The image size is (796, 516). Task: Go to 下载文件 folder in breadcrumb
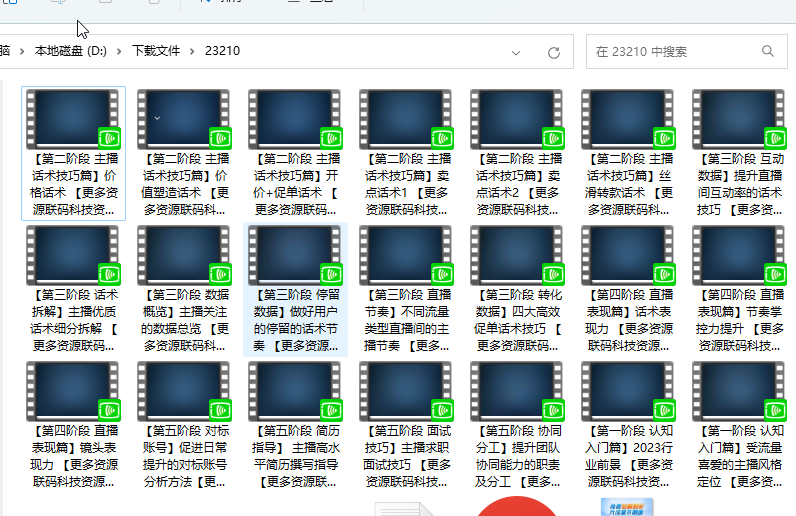pos(156,51)
